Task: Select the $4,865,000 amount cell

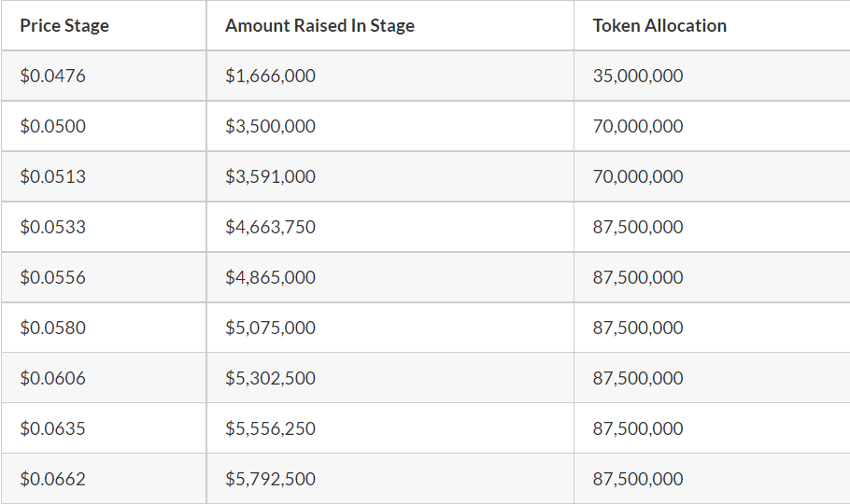Action: coord(390,277)
